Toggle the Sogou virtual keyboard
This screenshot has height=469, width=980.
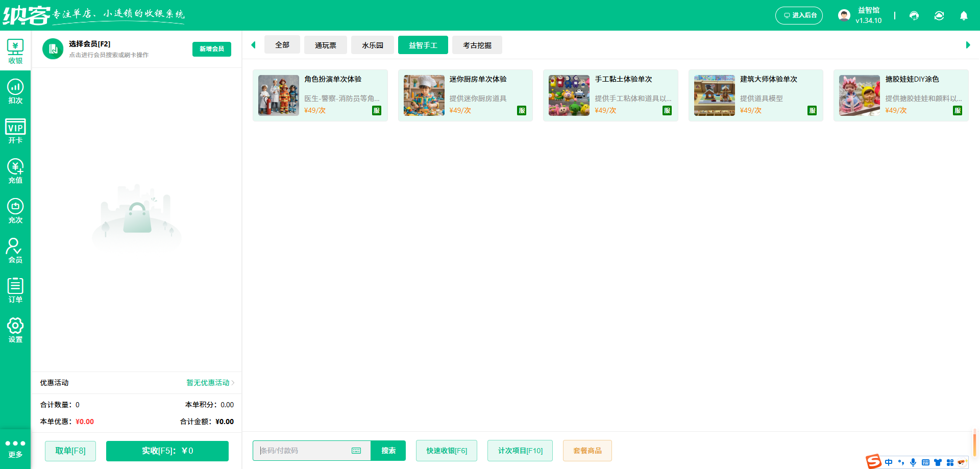(x=925, y=462)
